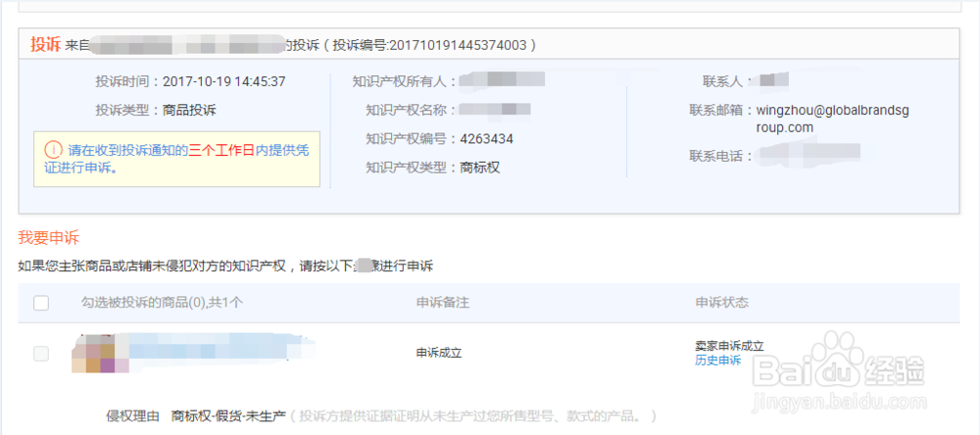Click the 申诉状态 column header
980x435 pixels.
[722, 303]
